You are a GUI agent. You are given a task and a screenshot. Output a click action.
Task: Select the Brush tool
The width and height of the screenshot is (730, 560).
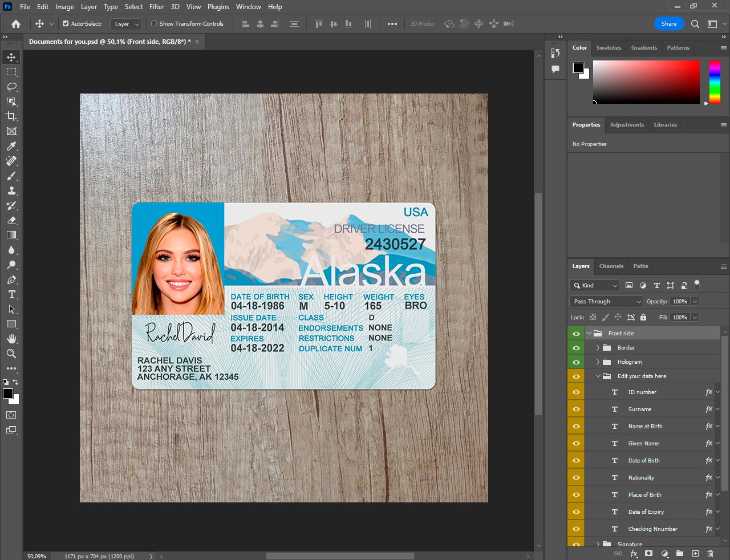point(11,176)
